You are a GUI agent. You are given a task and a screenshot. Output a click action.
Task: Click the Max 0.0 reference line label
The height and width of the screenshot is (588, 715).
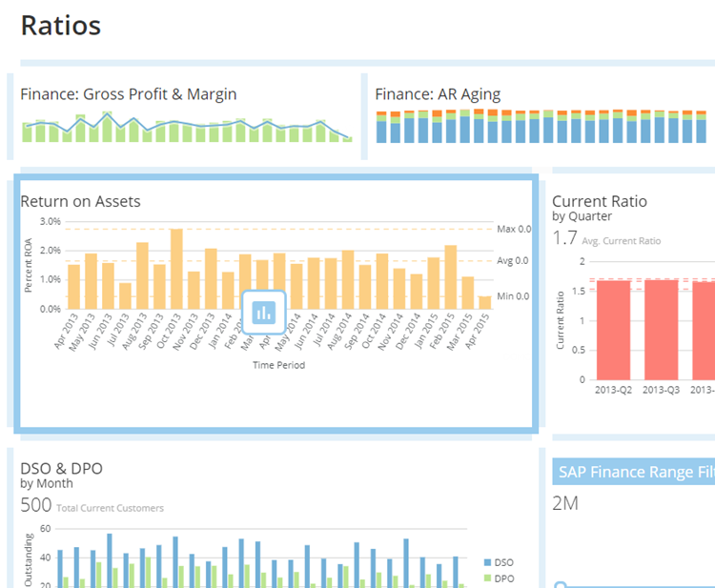click(x=513, y=230)
